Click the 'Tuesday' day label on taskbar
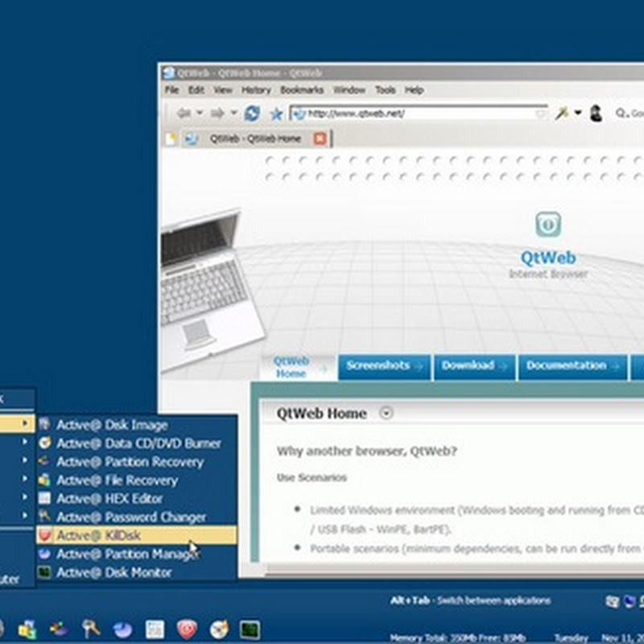The height and width of the screenshot is (644, 644). click(x=573, y=638)
